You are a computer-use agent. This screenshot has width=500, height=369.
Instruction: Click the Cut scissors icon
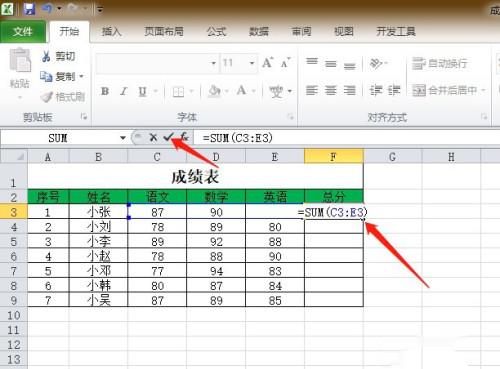point(46,56)
